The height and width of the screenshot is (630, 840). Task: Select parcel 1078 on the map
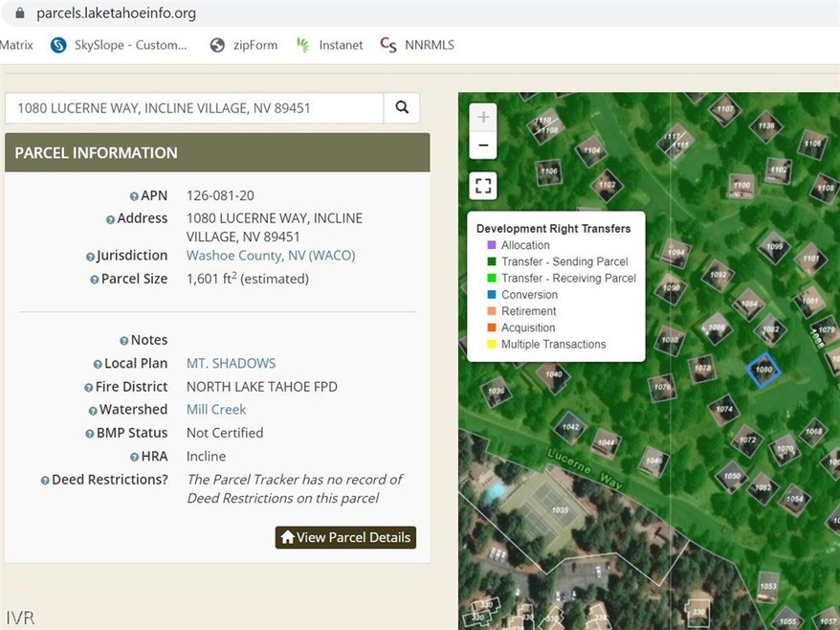[x=702, y=369]
